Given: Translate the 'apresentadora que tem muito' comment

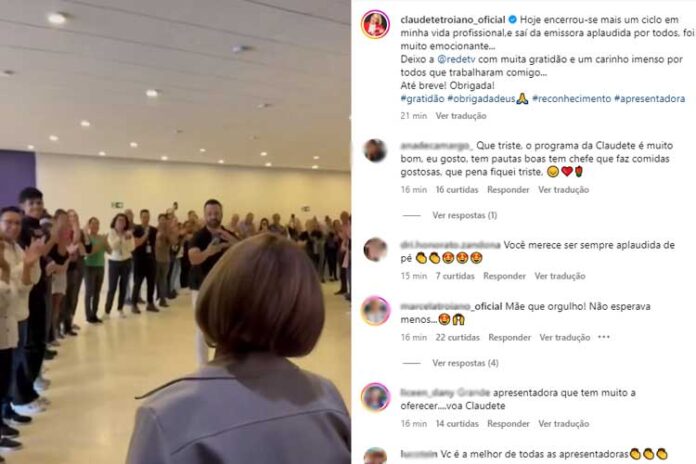Looking at the screenshot, I should (564, 424).
